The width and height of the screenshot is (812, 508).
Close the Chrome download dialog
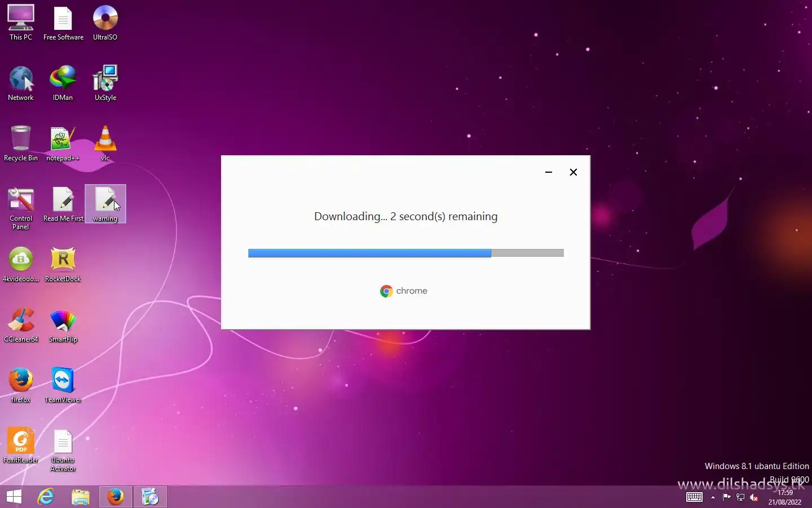573,172
